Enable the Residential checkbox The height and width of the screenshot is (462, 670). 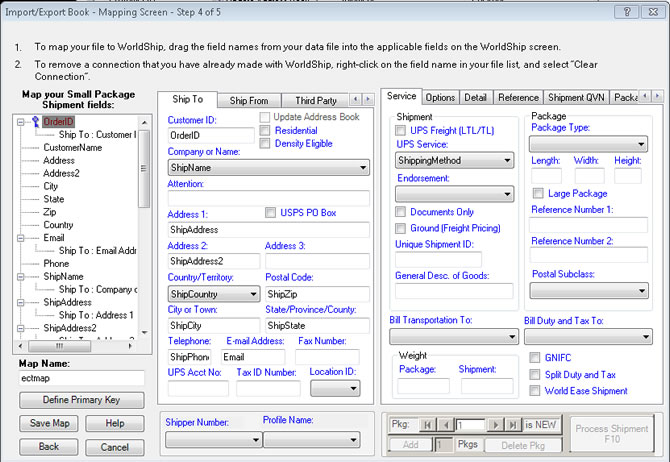coord(265,130)
